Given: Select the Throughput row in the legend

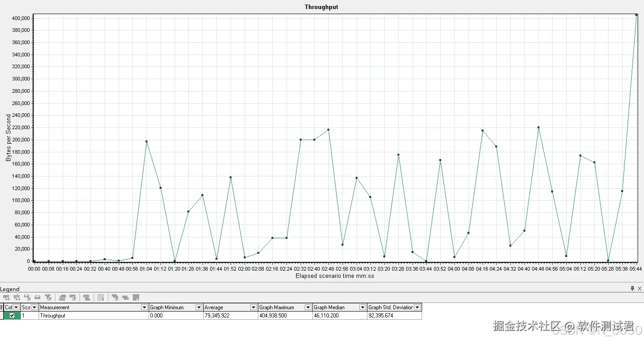Looking at the screenshot, I should [213, 315].
